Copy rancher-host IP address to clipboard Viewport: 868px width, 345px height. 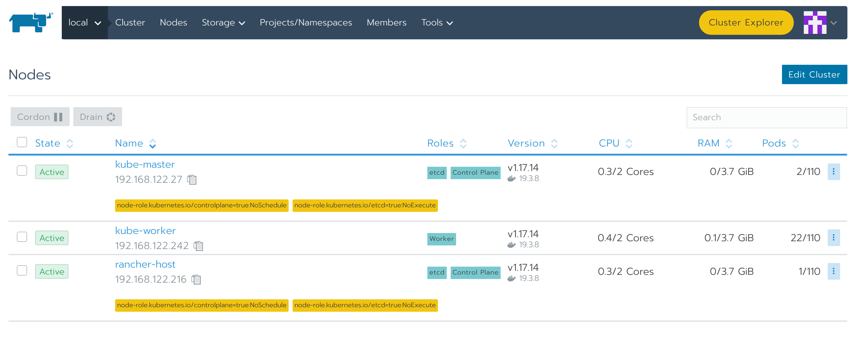[x=196, y=280]
